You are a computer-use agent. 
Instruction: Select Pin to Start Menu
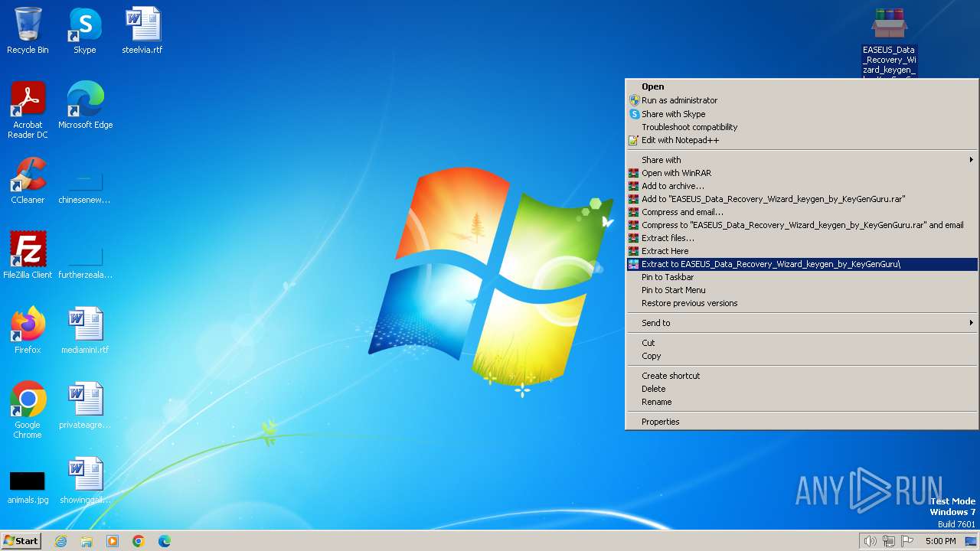(x=802, y=290)
